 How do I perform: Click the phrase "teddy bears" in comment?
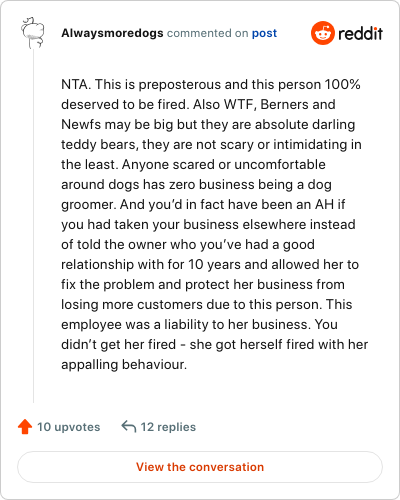click(98, 145)
